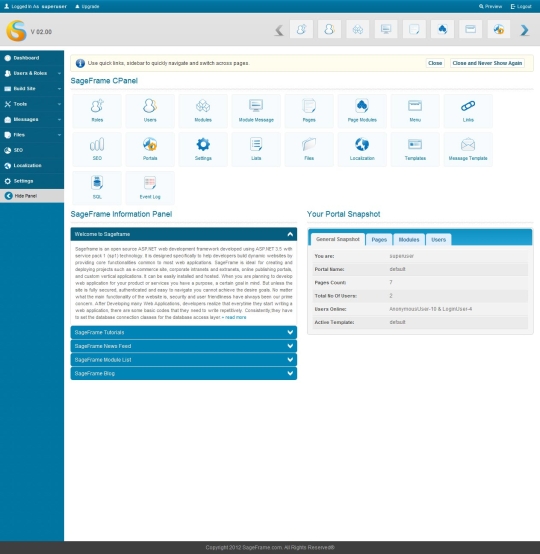This screenshot has width=540, height=554.
Task: Go to next quick links with right arrow
Action: [524, 30]
